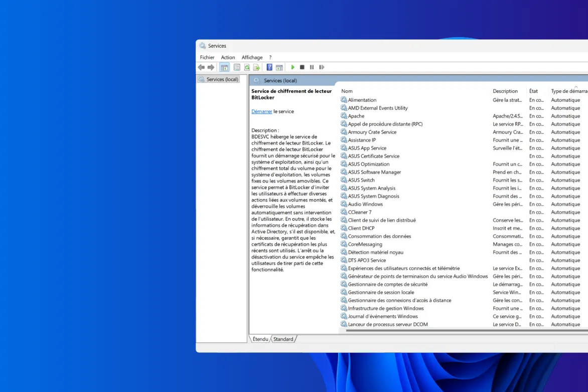The width and height of the screenshot is (588, 392).
Task: Toggle the console tree pane icon
Action: 224,67
